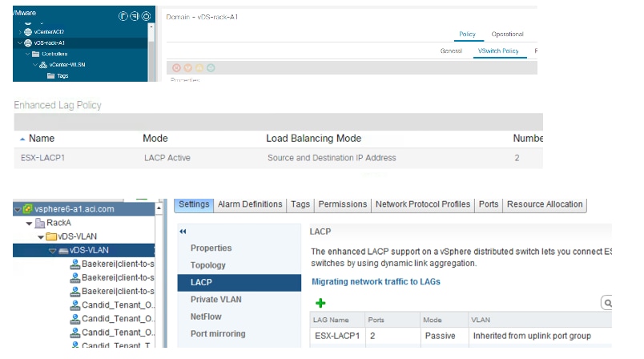Open the vSphere Tags tab
Image resolution: width=644 pixels, height=359 pixels.
[300, 204]
